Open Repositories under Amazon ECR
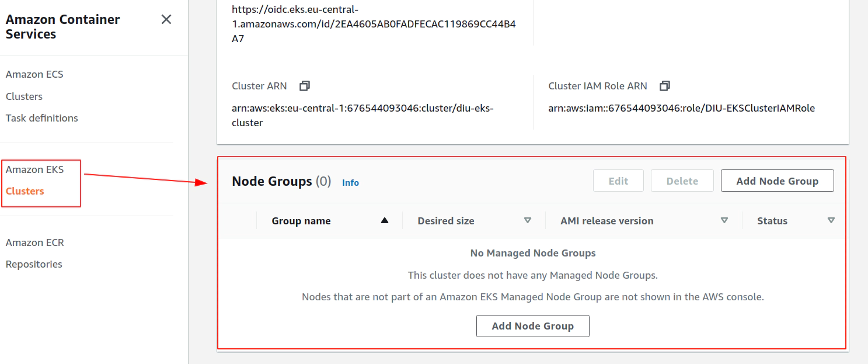This screenshot has width=868, height=364. pos(34,264)
